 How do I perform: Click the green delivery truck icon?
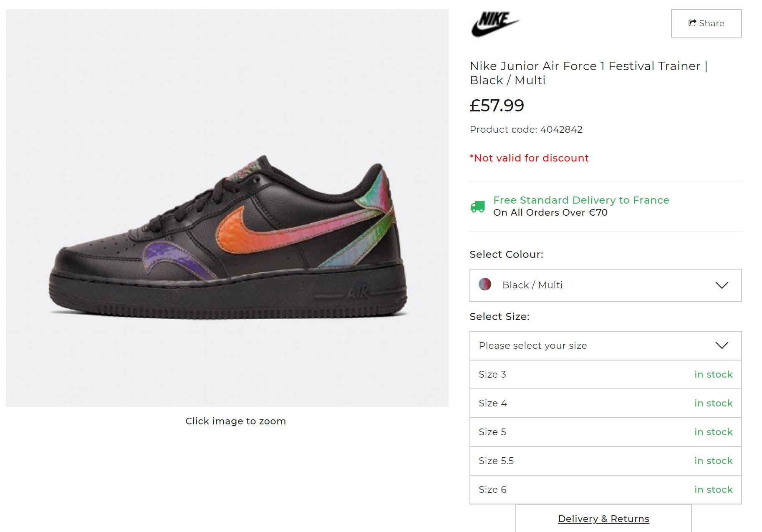tap(478, 207)
